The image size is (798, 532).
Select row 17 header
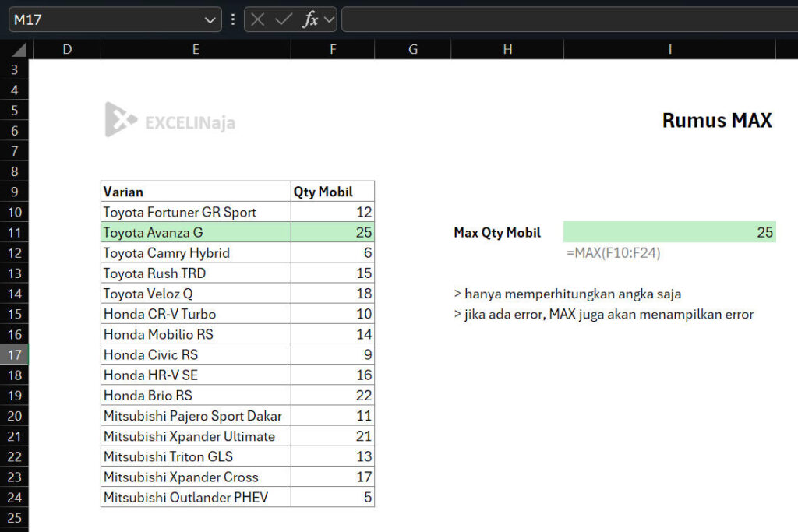pos(14,354)
